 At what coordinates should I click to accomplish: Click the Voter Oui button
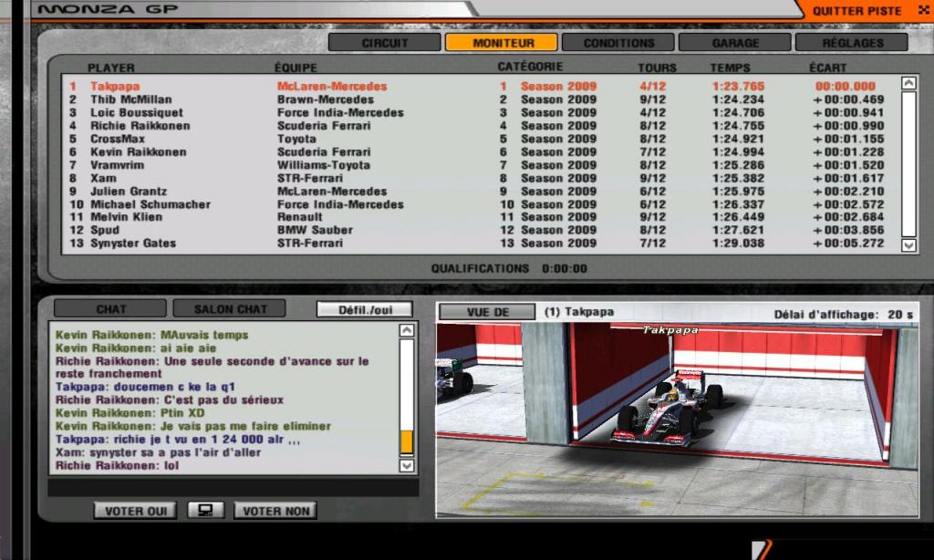135,511
